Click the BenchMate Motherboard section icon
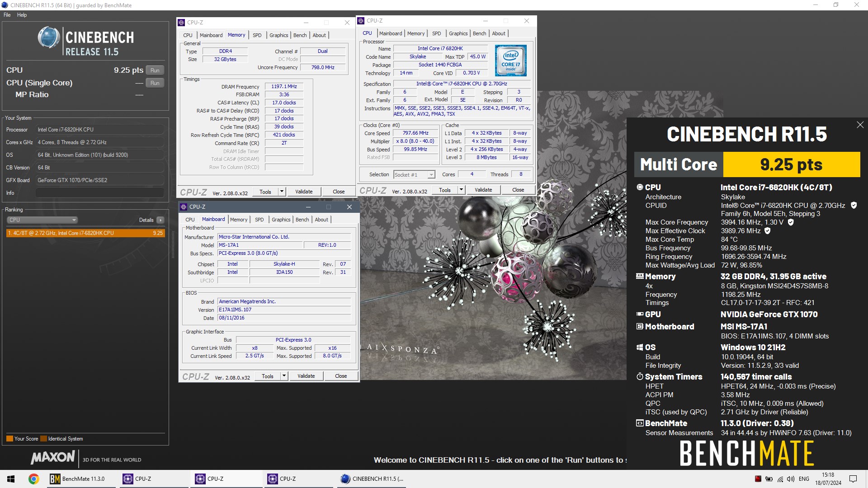This screenshot has width=868, height=488. tap(640, 326)
